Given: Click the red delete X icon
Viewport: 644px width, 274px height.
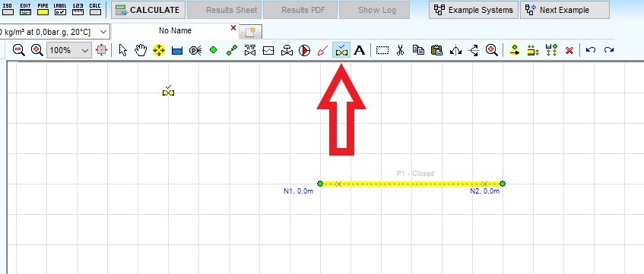Looking at the screenshot, I should click(x=569, y=50).
